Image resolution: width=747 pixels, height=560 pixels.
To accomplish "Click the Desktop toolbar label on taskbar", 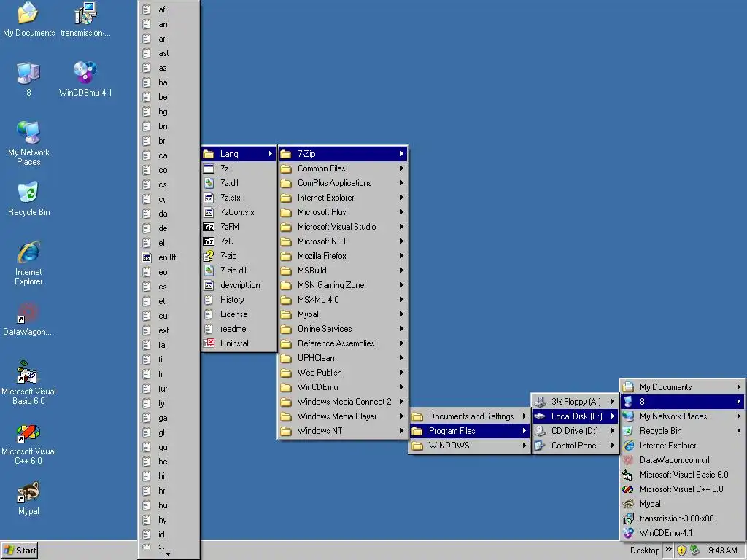I will click(645, 551).
